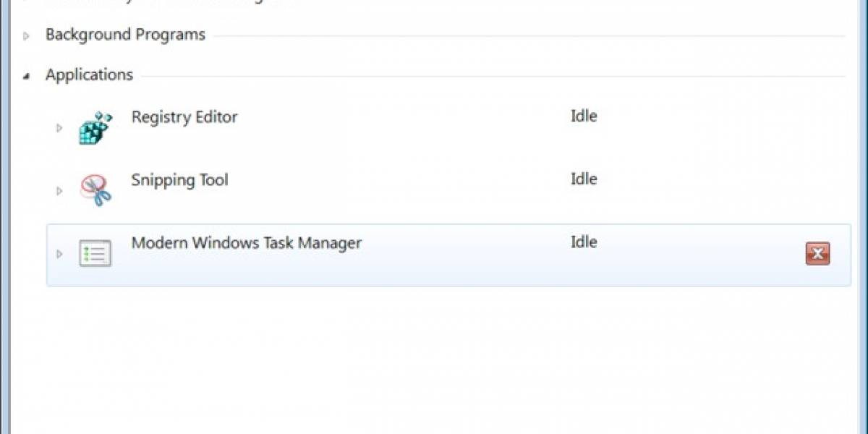This screenshot has height=434, width=868.
Task: Click the Registry Editor cube icon
Action: (x=95, y=128)
